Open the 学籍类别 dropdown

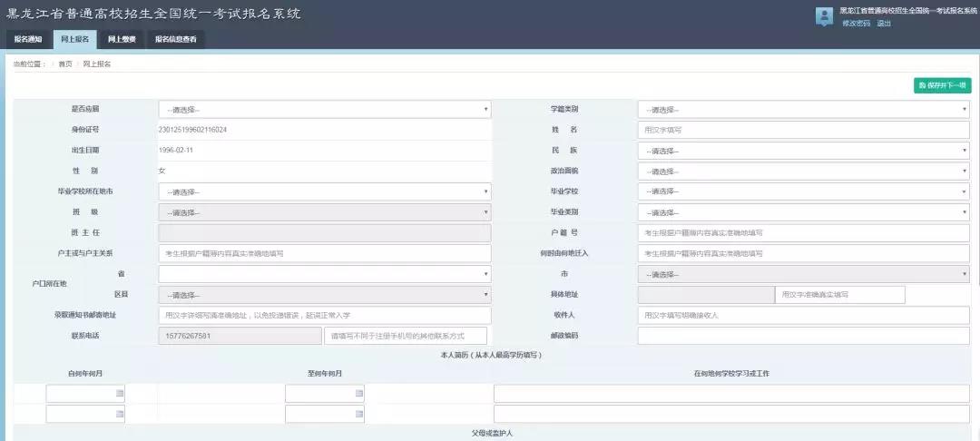pyautogui.click(x=803, y=109)
